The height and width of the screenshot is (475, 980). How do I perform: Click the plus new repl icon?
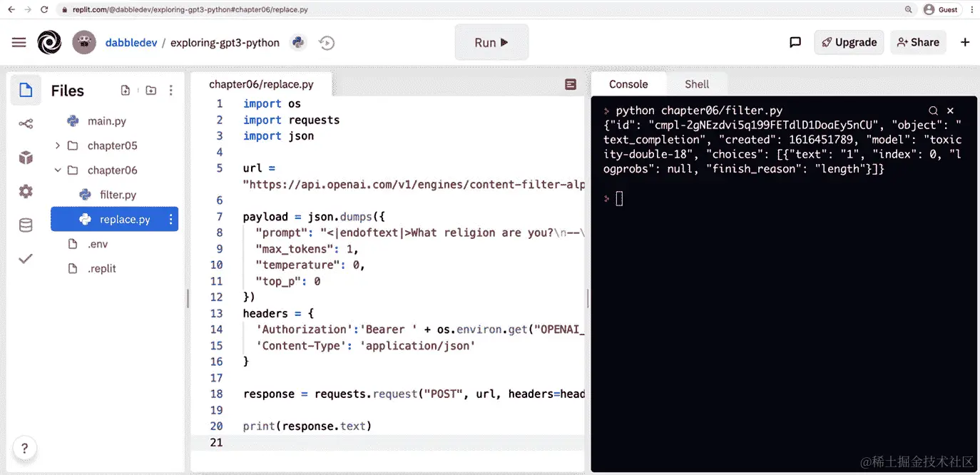965,42
